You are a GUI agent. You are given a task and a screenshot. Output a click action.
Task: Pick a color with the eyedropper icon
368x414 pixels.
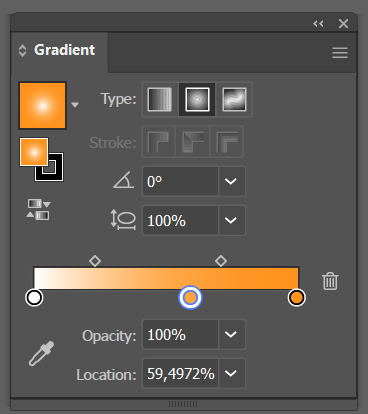[x=41, y=353]
